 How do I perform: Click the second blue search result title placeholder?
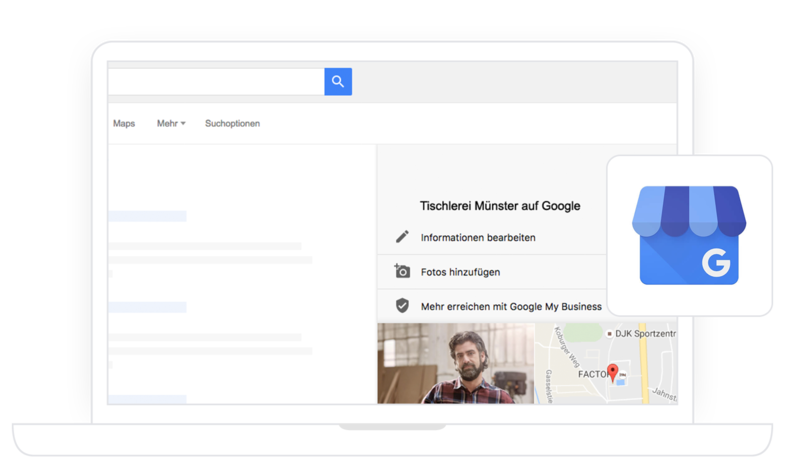[147, 307]
